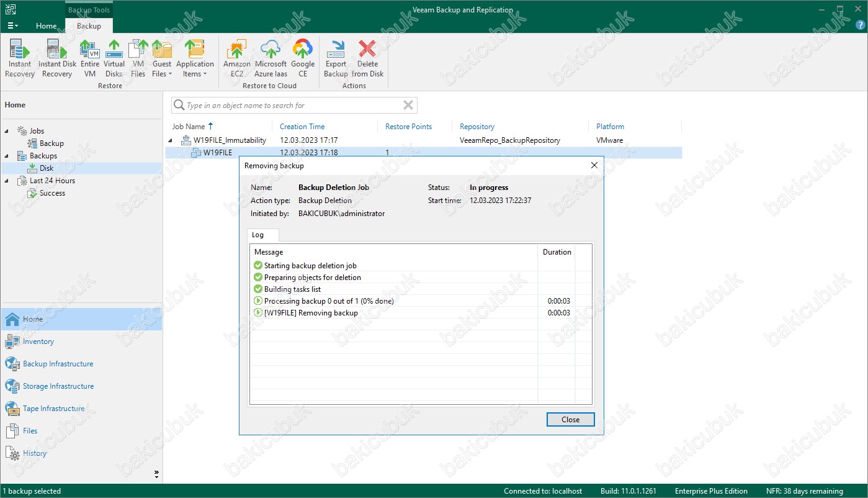
Task: Click Duration column header in log
Action: point(557,252)
